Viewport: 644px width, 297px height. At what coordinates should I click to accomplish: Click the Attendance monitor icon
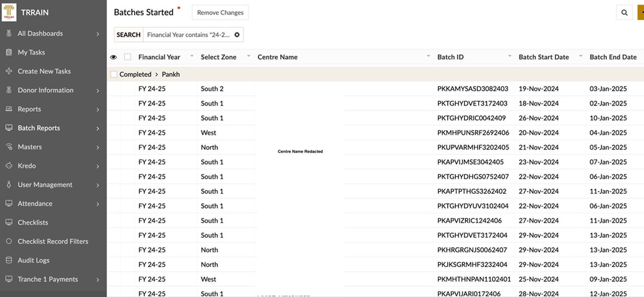coord(9,203)
